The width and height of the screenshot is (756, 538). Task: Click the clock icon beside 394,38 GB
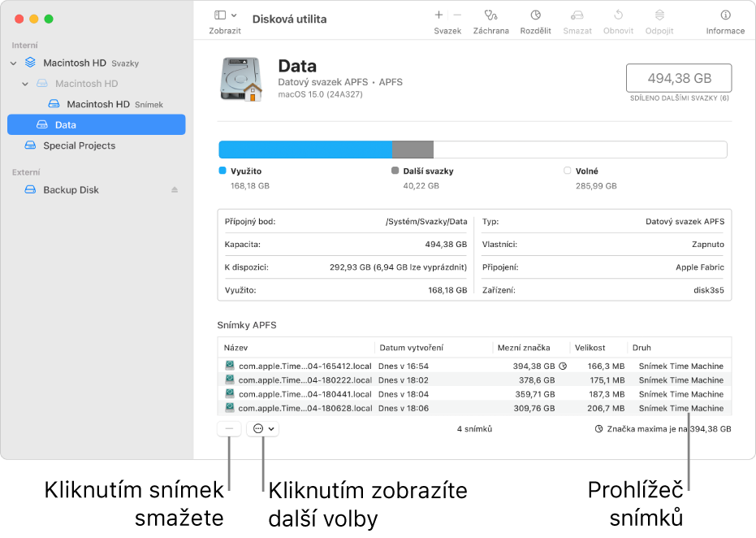(x=563, y=367)
